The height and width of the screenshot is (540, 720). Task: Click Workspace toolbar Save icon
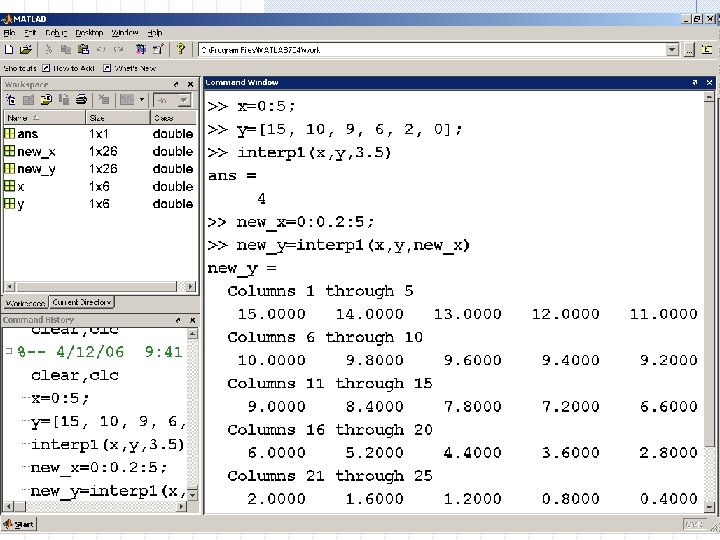64,100
